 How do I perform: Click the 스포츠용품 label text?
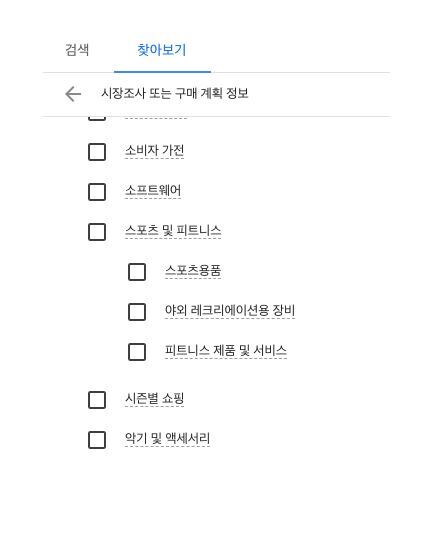pos(193,271)
